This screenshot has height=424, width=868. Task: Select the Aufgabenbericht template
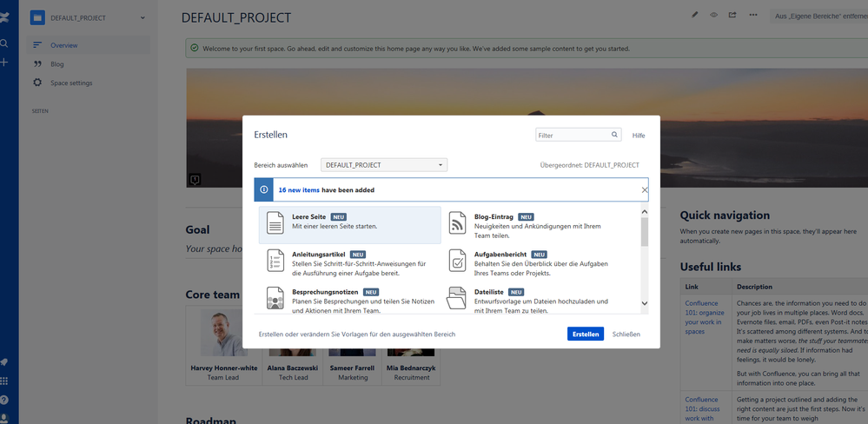(532, 262)
